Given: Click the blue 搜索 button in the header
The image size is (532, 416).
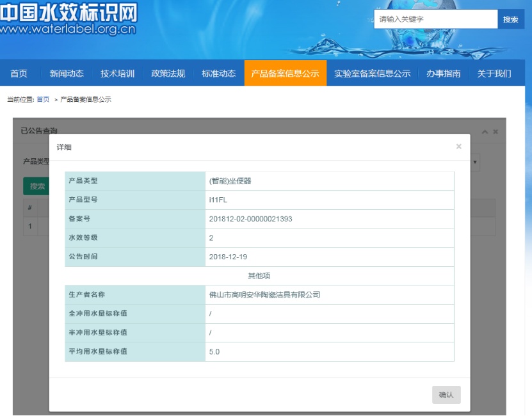Looking at the screenshot, I should pos(510,19).
